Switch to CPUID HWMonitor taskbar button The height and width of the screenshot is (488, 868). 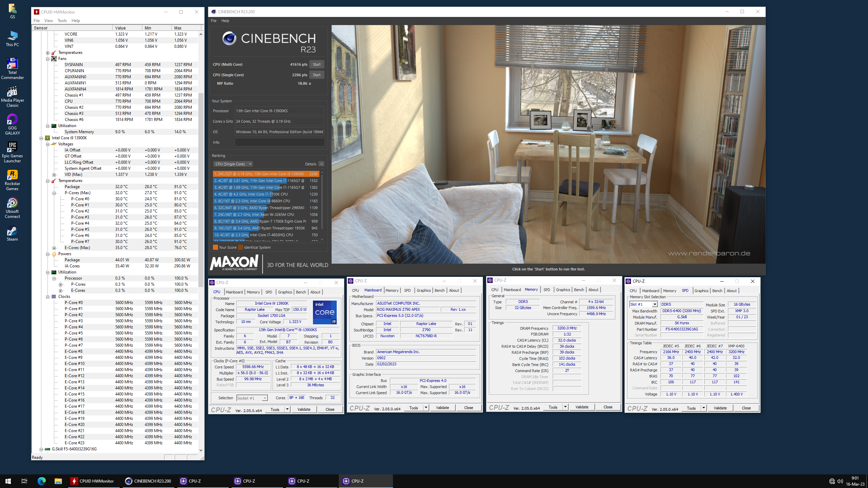click(x=94, y=481)
